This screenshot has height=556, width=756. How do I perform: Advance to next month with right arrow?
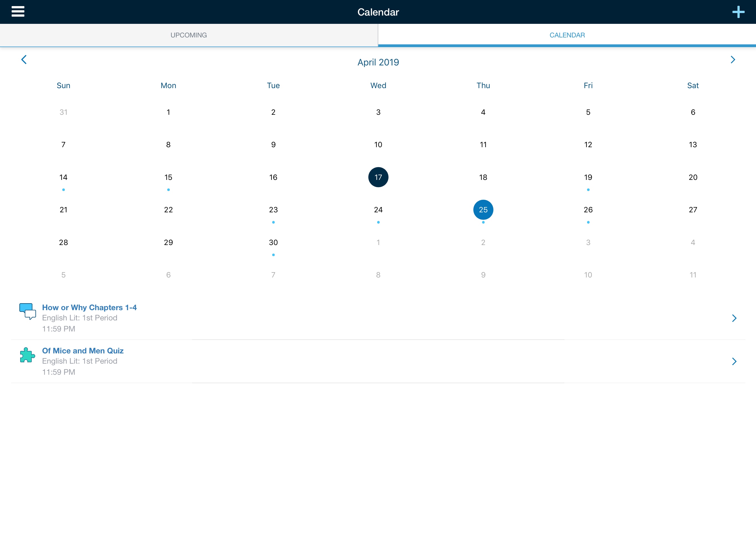(x=732, y=60)
